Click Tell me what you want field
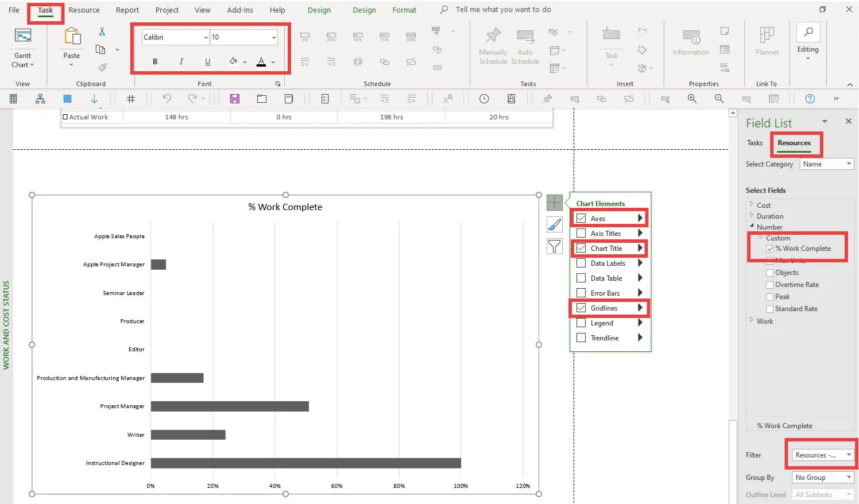 [x=503, y=10]
